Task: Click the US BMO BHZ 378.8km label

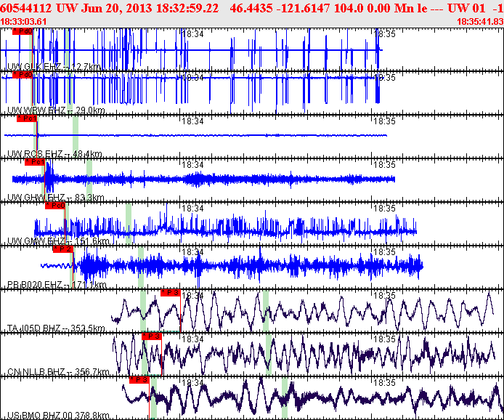Action: [x=58, y=416]
